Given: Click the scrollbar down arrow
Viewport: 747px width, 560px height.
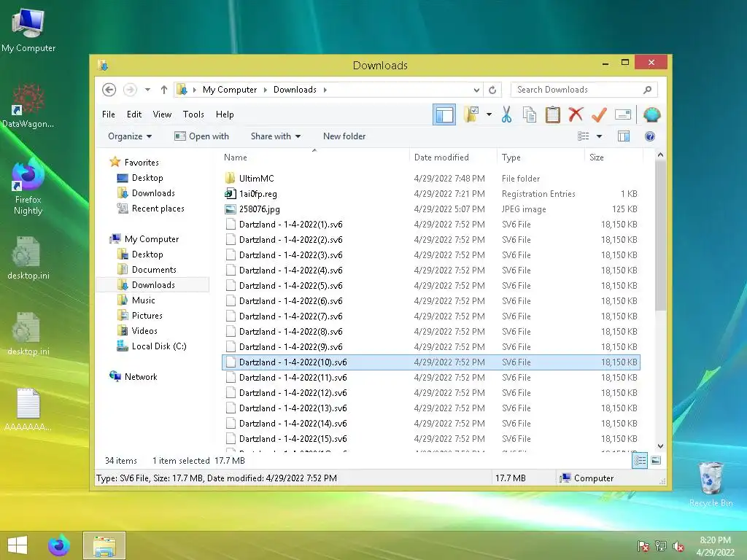Looking at the screenshot, I should pos(660,446).
